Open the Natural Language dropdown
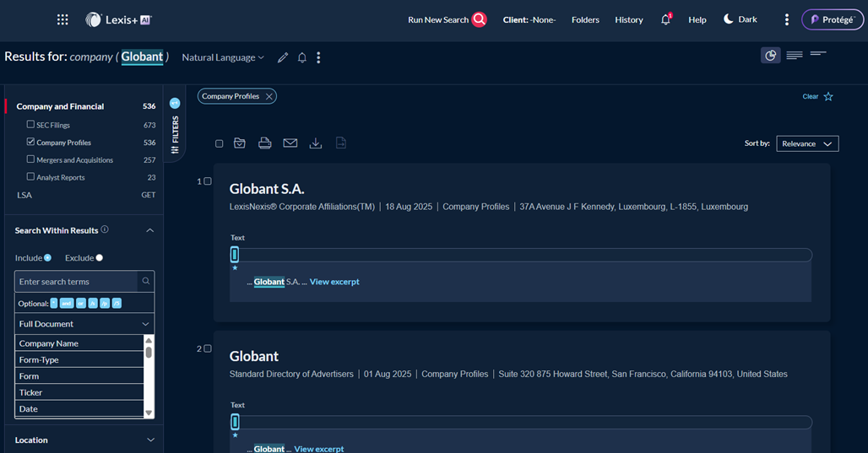This screenshot has height=453, width=868. pyautogui.click(x=223, y=57)
